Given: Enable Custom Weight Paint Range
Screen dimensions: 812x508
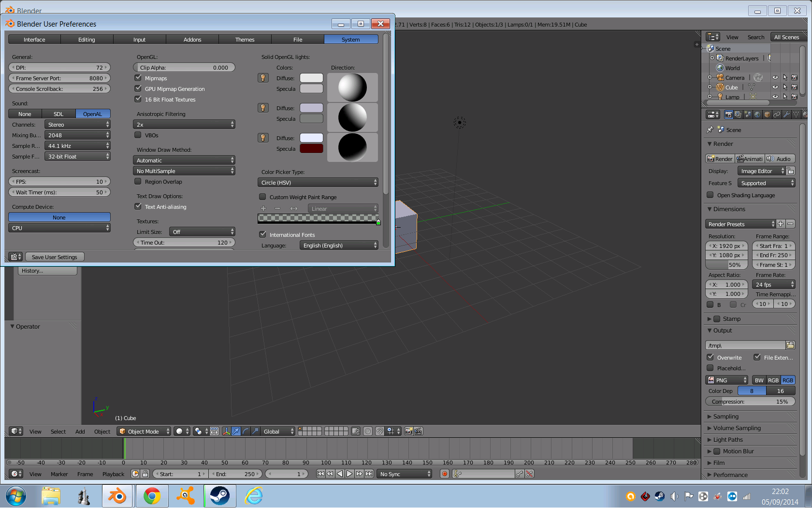Looking at the screenshot, I should (x=263, y=197).
